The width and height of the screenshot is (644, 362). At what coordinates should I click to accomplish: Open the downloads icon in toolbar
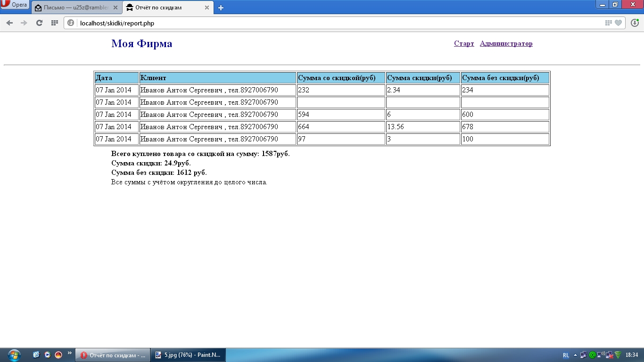[x=635, y=23]
